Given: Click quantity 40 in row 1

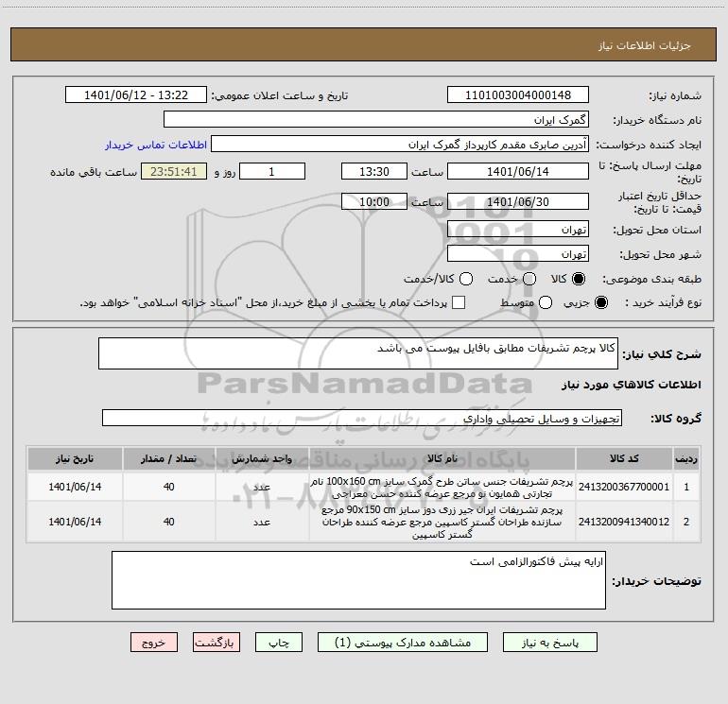Looking at the screenshot, I should (x=168, y=487).
